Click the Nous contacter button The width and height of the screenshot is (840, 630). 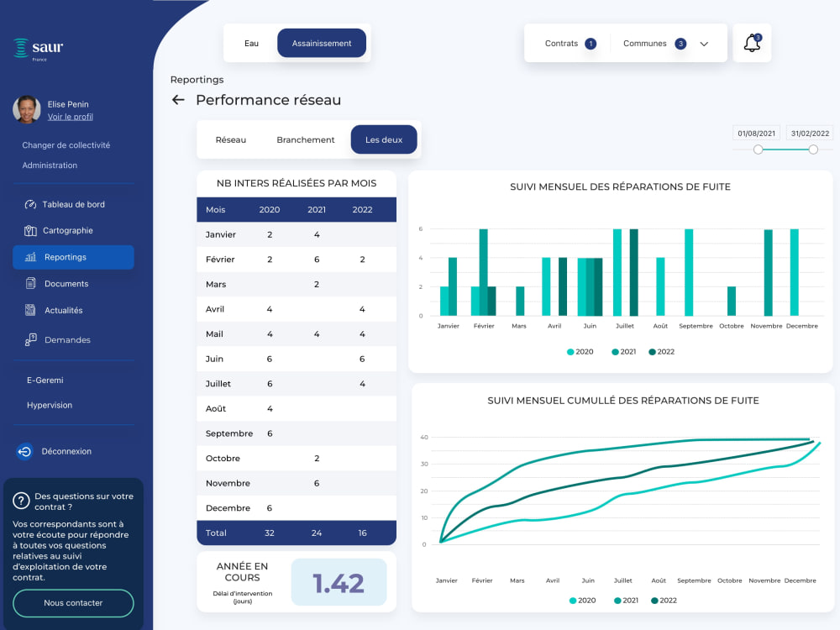click(x=73, y=603)
